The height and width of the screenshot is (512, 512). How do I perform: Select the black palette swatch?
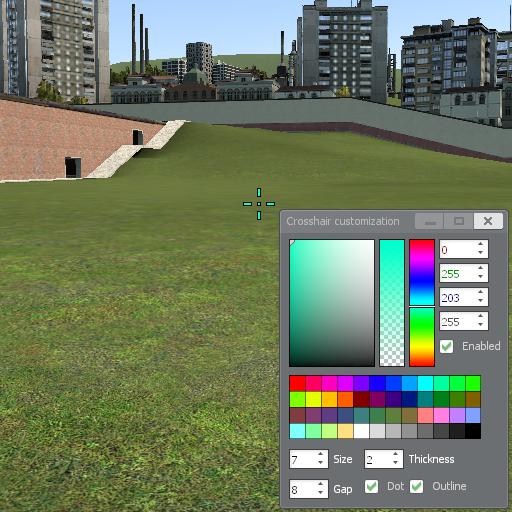[473, 431]
